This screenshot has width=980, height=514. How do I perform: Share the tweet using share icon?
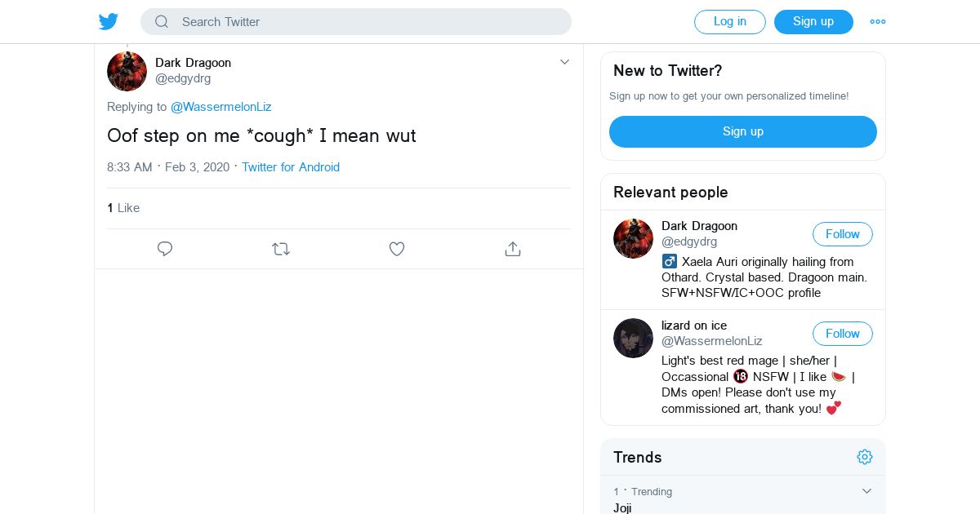513,249
